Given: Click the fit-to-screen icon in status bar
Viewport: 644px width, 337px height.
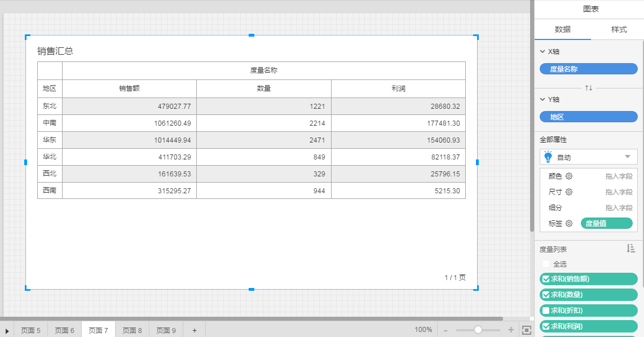Looking at the screenshot, I should point(526,330).
